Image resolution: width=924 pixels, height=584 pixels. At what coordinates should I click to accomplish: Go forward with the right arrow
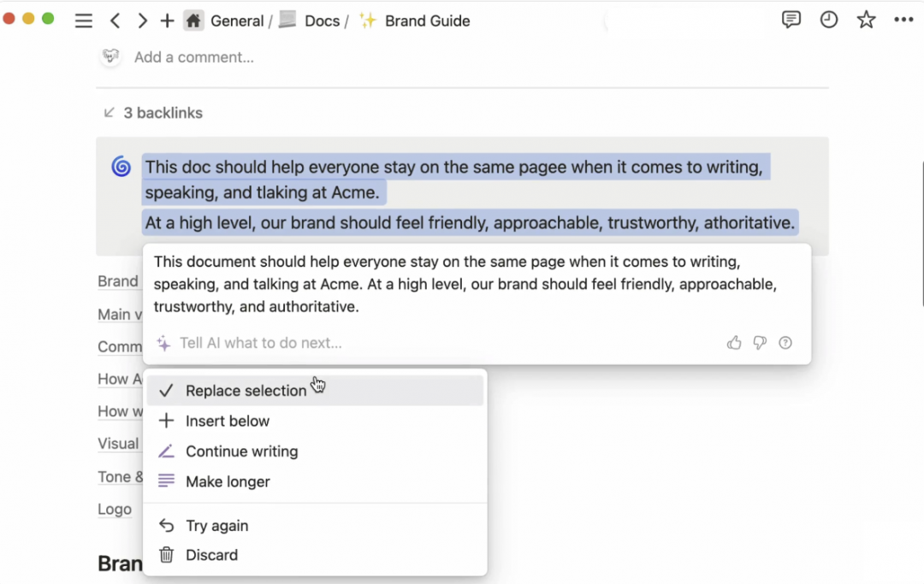pyautogui.click(x=142, y=21)
